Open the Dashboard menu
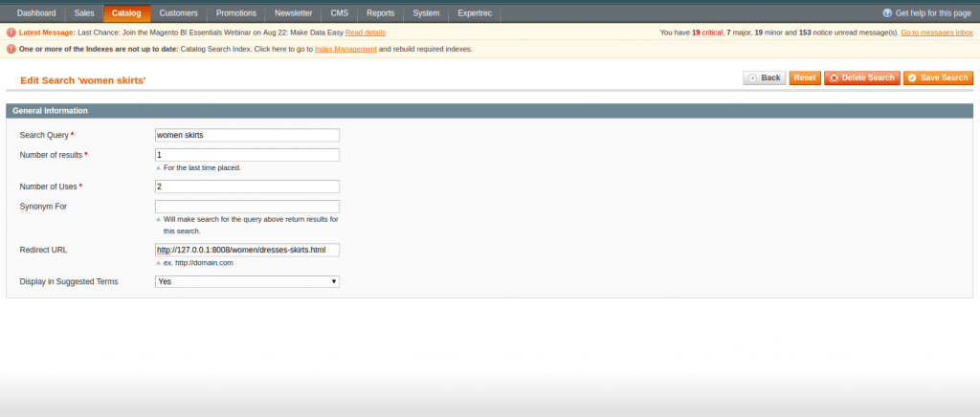This screenshot has height=417, width=980. point(36,13)
